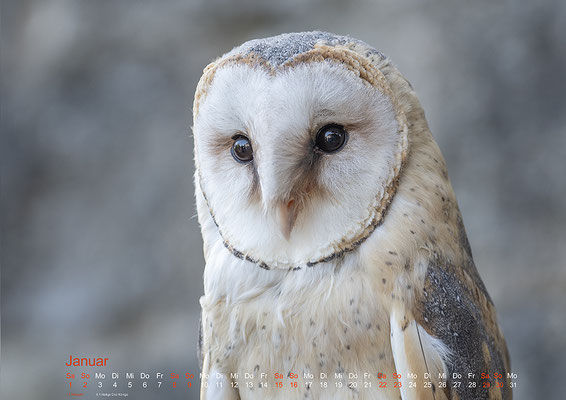Select date 28 in the calendar strip

click(472, 385)
